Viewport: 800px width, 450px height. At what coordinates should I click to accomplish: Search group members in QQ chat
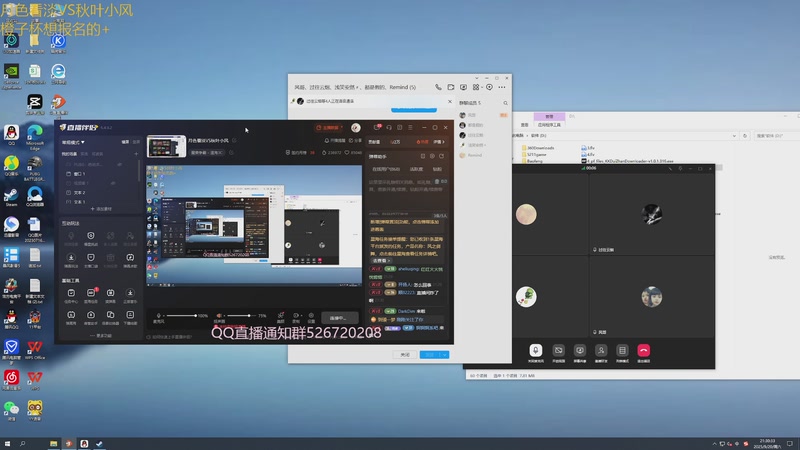[506, 103]
